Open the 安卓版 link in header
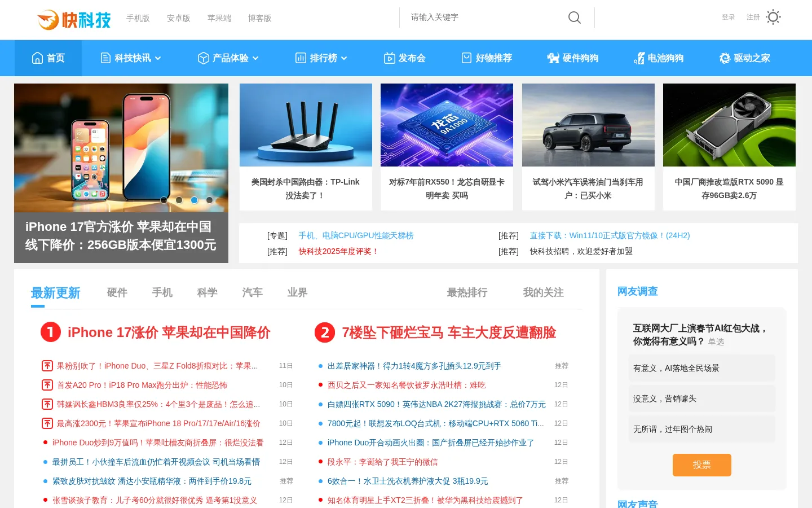Screen dimensions: 812x508 click(x=179, y=18)
